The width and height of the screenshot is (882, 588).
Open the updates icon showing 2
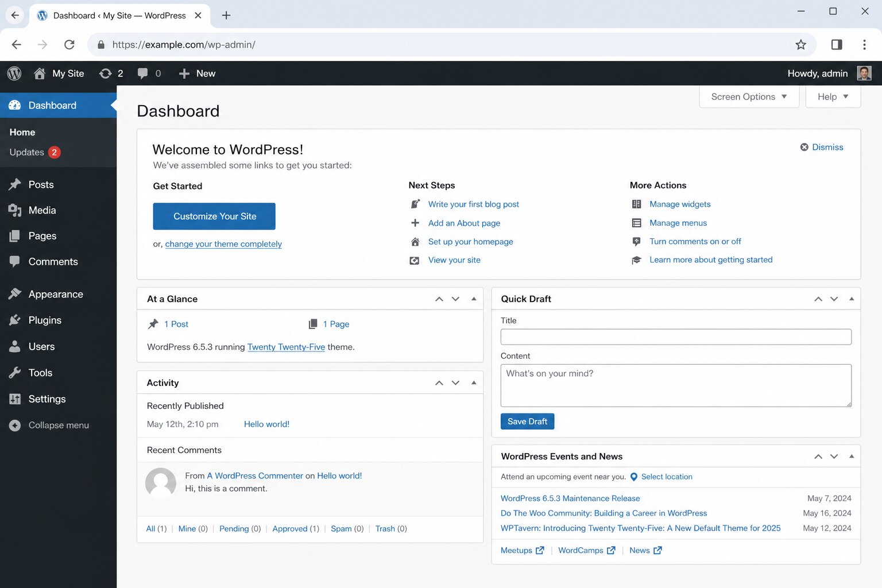106,73
